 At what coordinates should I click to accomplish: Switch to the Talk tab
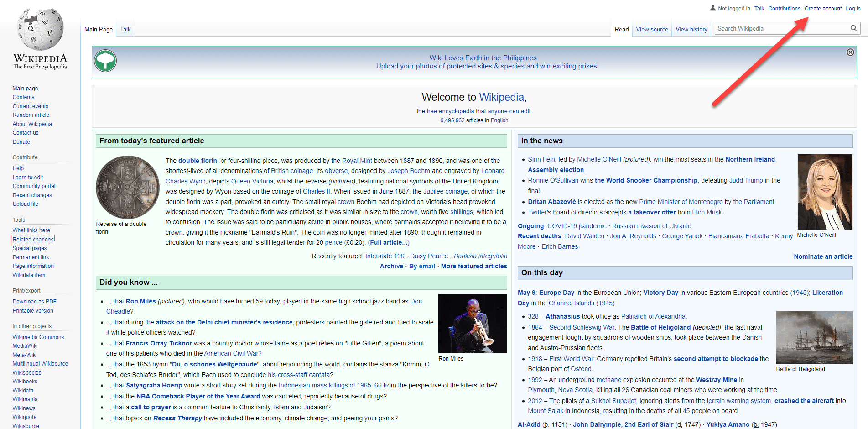tap(125, 29)
